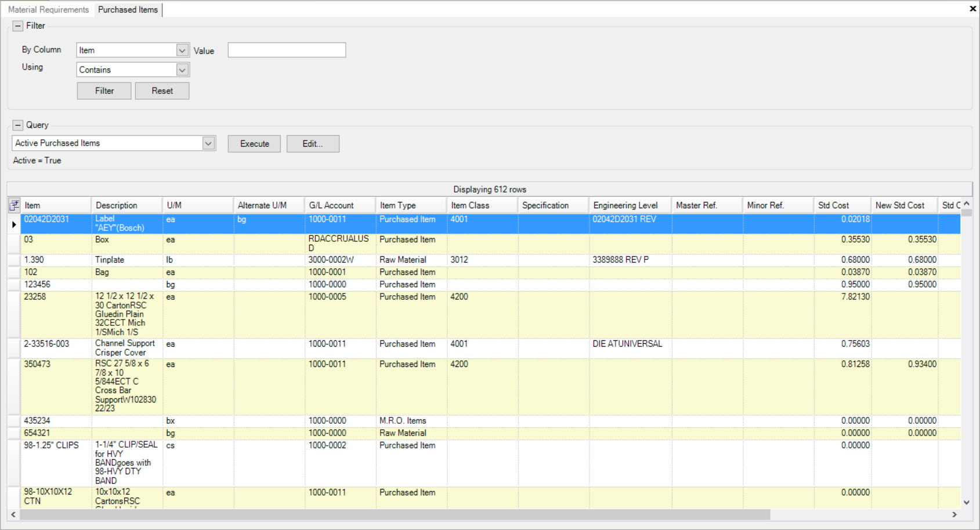
Task: Click the Reset button
Action: coord(162,90)
